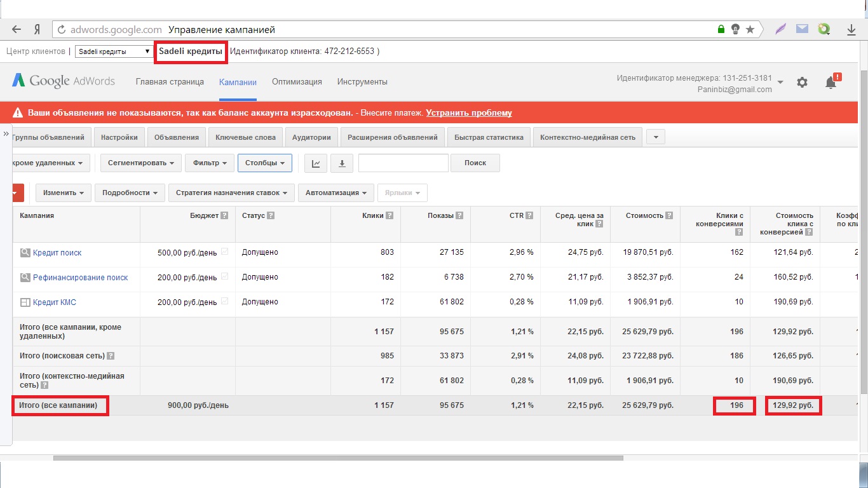Click the green circular extension icon

click(x=824, y=29)
